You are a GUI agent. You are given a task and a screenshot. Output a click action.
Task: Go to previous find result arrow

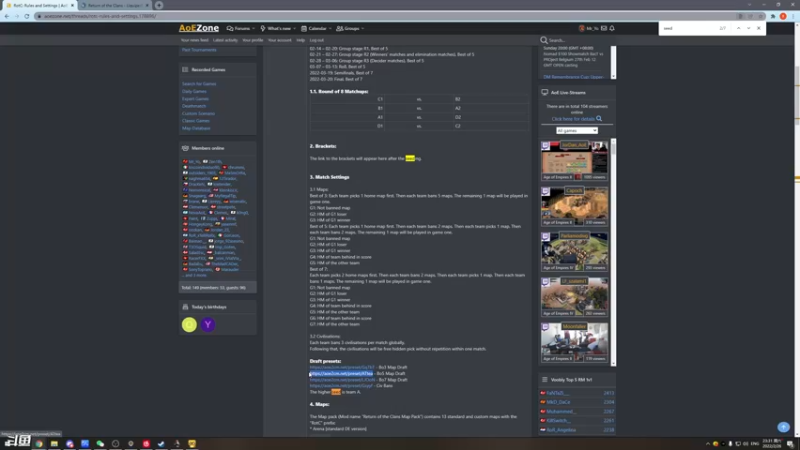pyautogui.click(x=738, y=28)
